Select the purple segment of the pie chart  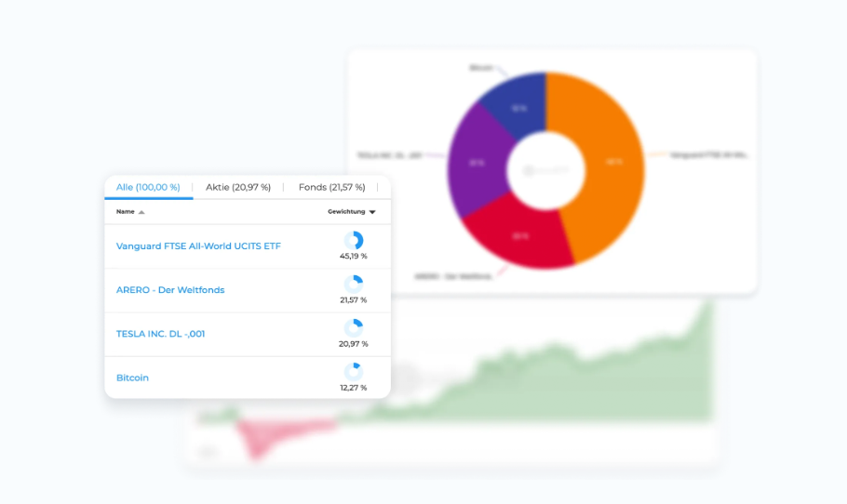click(475, 163)
